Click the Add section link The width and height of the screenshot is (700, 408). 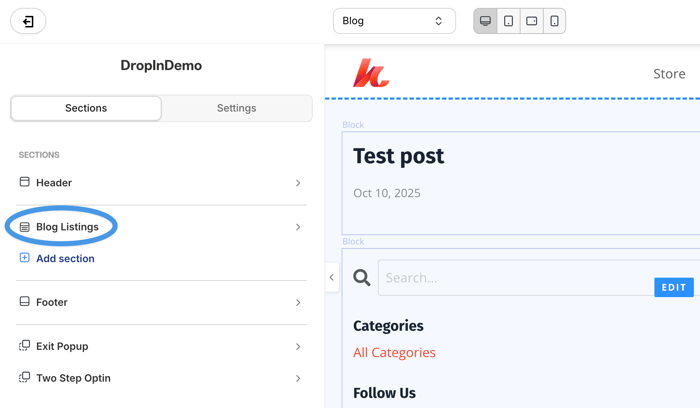pos(65,258)
